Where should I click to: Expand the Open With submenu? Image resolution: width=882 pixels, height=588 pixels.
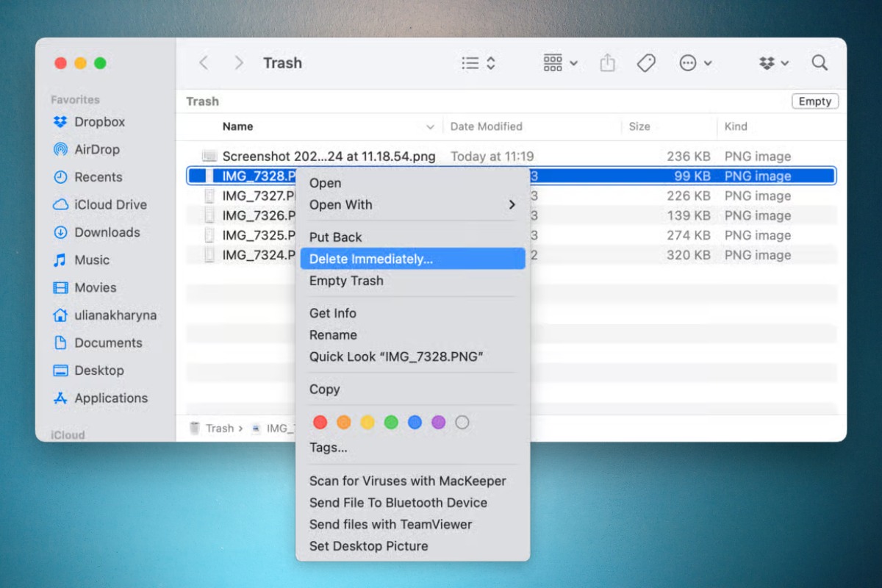point(340,205)
